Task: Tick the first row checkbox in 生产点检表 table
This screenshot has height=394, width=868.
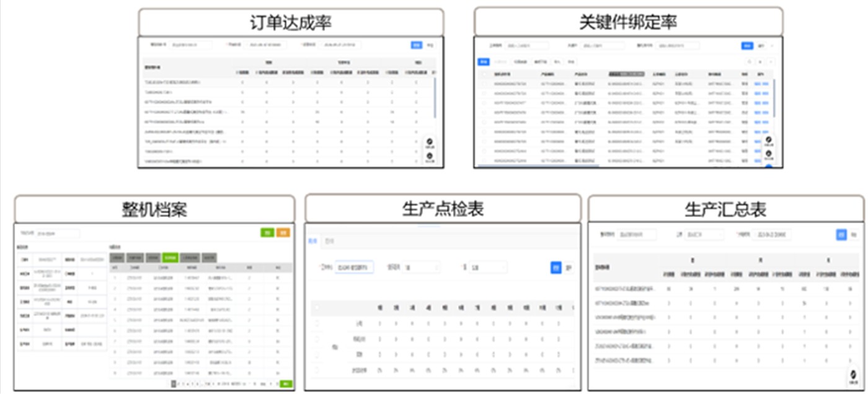Action: pyautogui.click(x=317, y=323)
